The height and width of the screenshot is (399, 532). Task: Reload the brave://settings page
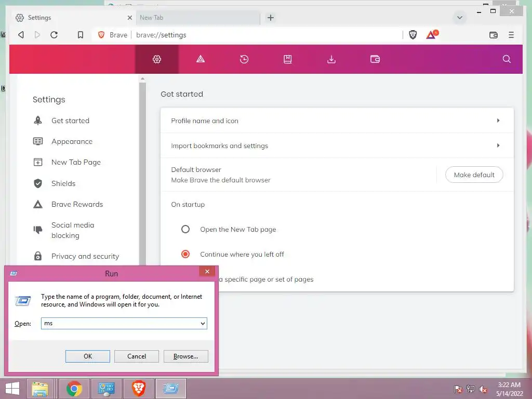(54, 35)
